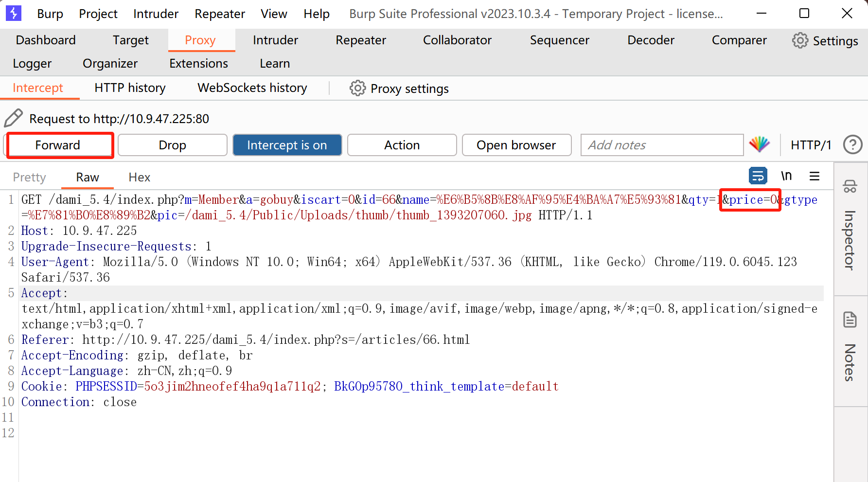Click the Referer header line
Screen dimensions: 868x482
246,339
